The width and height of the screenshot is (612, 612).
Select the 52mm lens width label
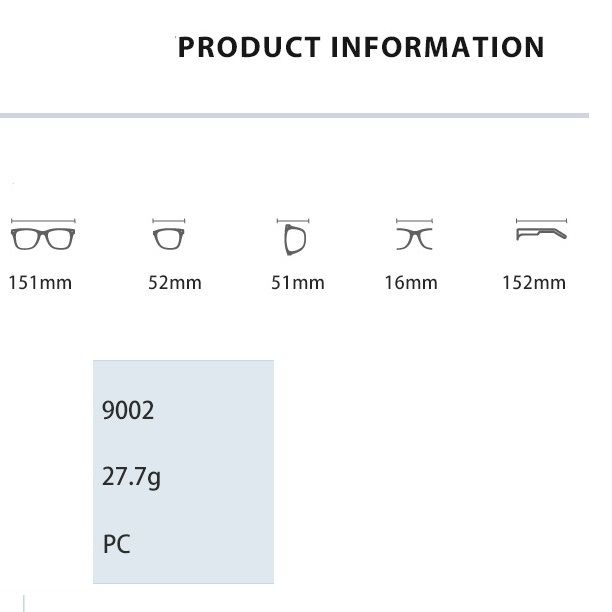click(x=175, y=283)
